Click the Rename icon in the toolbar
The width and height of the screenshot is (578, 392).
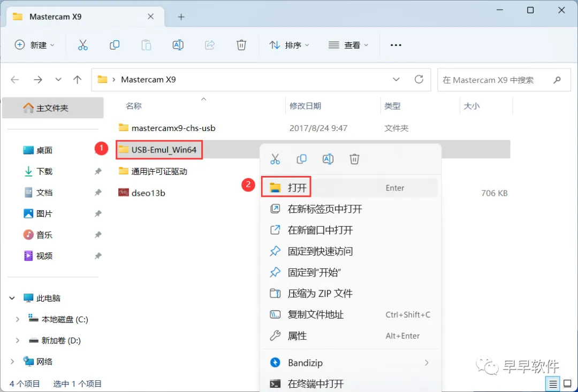[178, 45]
